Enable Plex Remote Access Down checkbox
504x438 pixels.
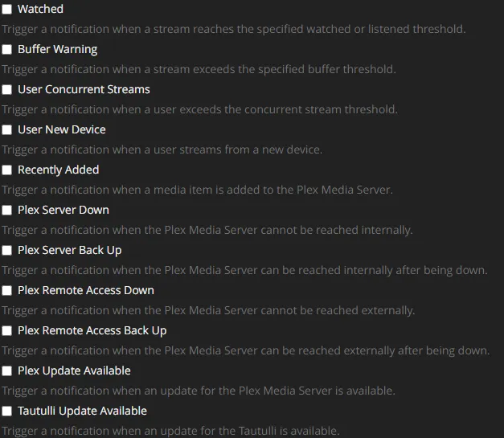tap(7, 290)
